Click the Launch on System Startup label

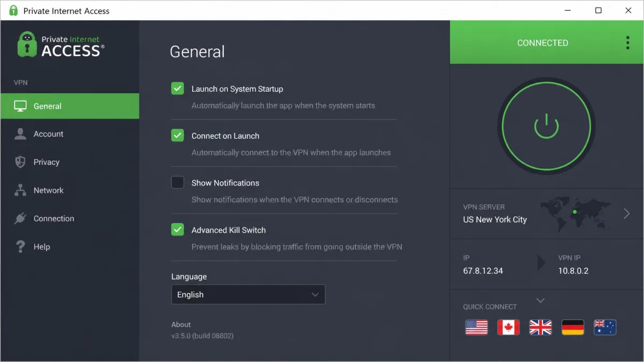click(x=237, y=89)
